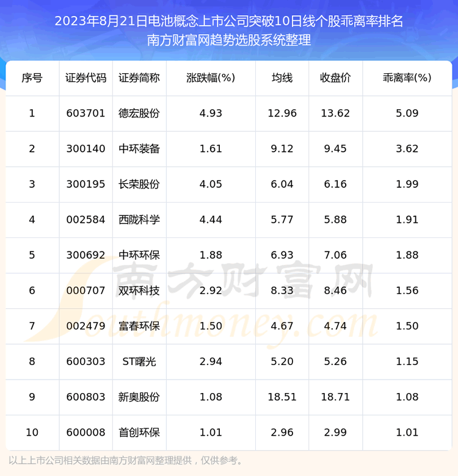Click the 证券代码 column header
The height and width of the screenshot is (476, 458).
pyautogui.click(x=85, y=78)
